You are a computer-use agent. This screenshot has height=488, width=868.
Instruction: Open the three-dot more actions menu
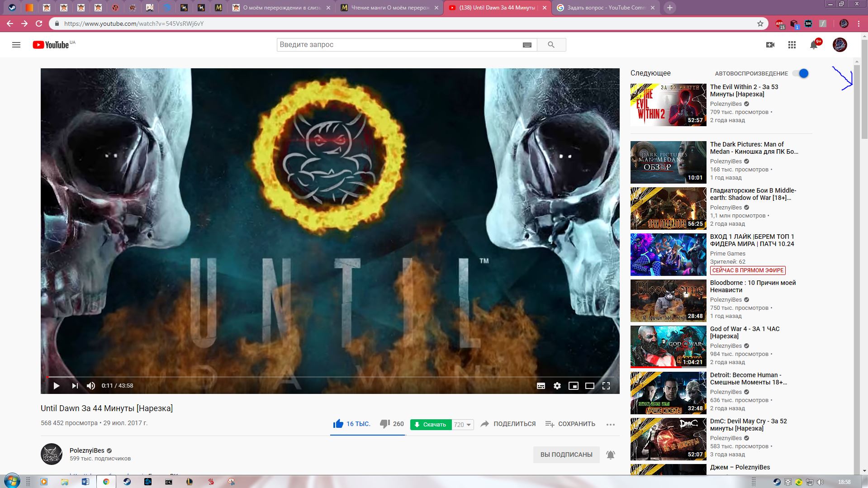click(611, 424)
